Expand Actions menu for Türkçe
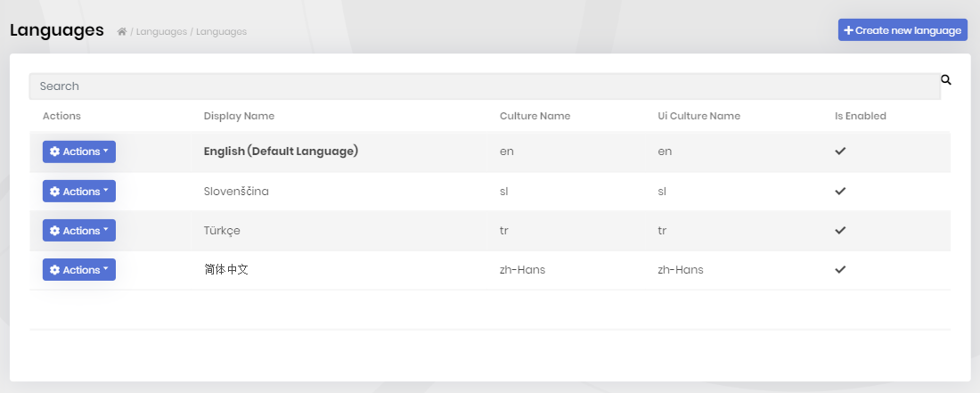980x393 pixels. pyautogui.click(x=78, y=231)
